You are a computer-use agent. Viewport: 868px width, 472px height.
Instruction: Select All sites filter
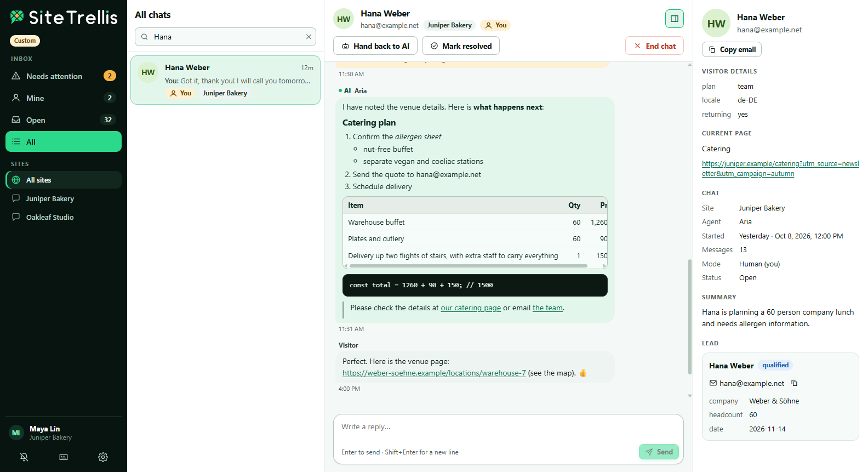click(64, 180)
